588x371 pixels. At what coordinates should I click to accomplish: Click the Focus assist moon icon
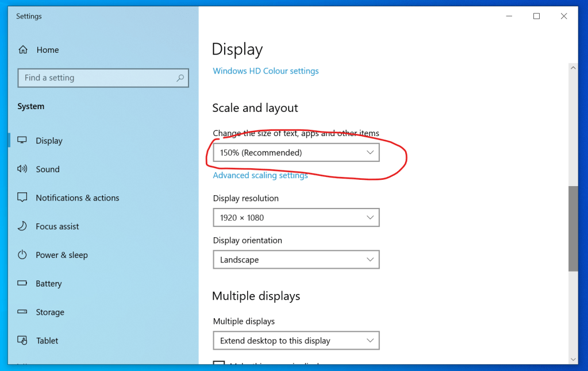point(22,226)
